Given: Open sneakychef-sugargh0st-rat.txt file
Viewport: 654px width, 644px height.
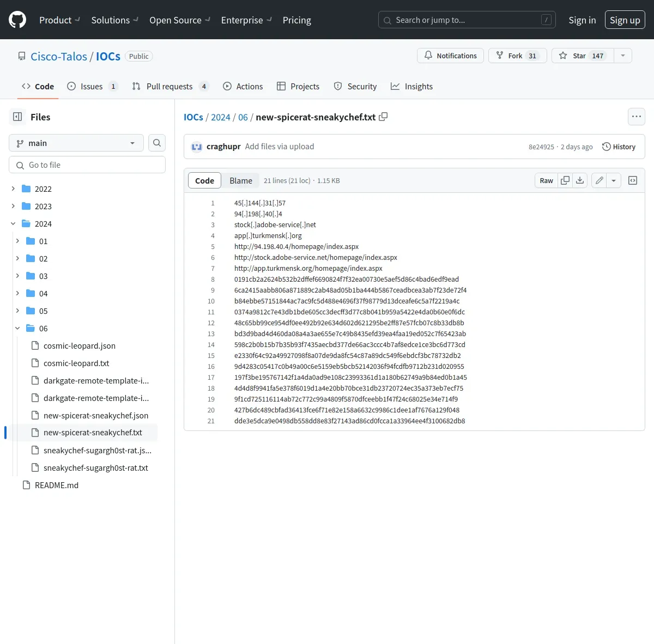Looking at the screenshot, I should (96, 467).
